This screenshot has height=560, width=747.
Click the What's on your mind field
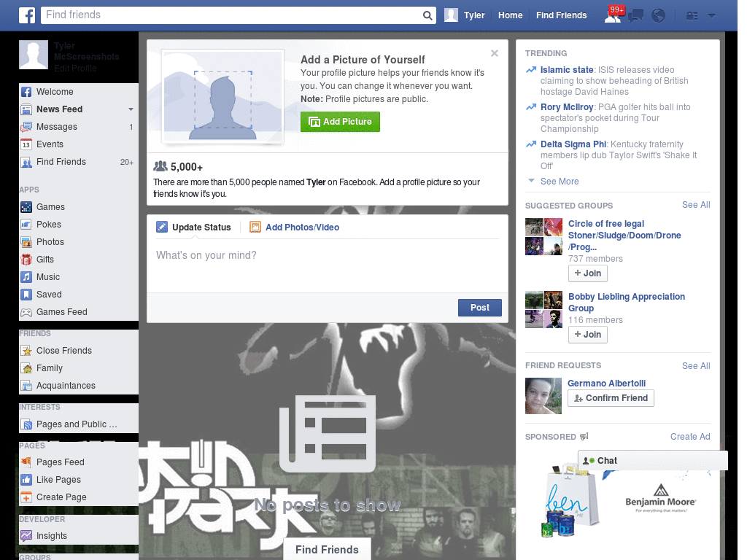(x=328, y=267)
